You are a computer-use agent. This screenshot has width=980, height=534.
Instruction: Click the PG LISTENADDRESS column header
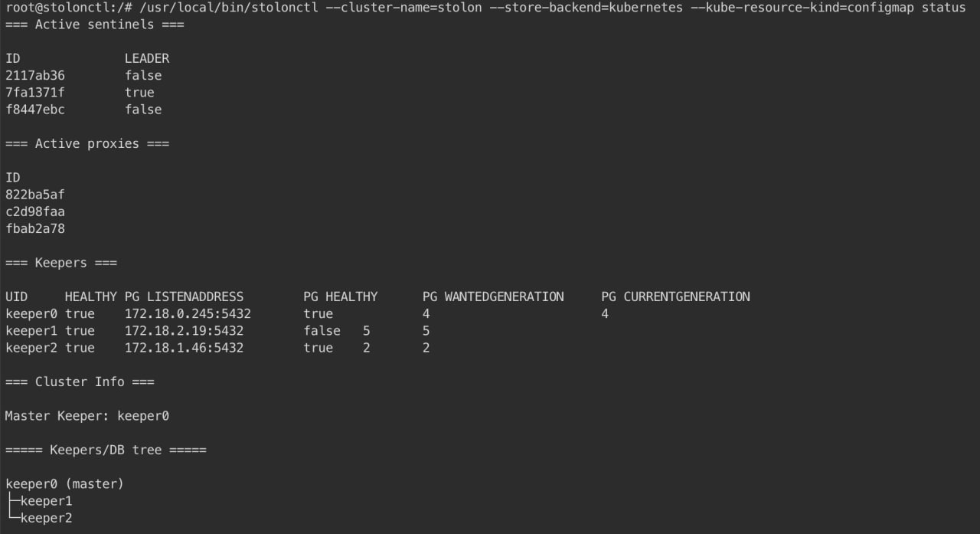click(184, 296)
